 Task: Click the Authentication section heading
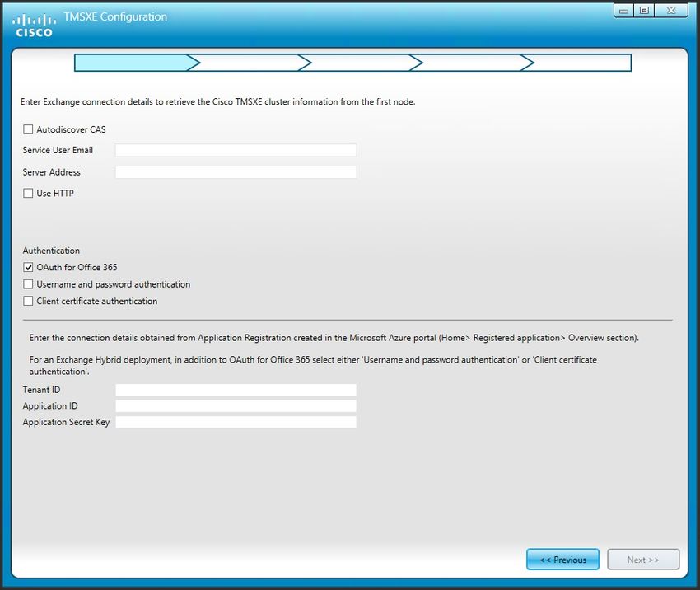51,251
